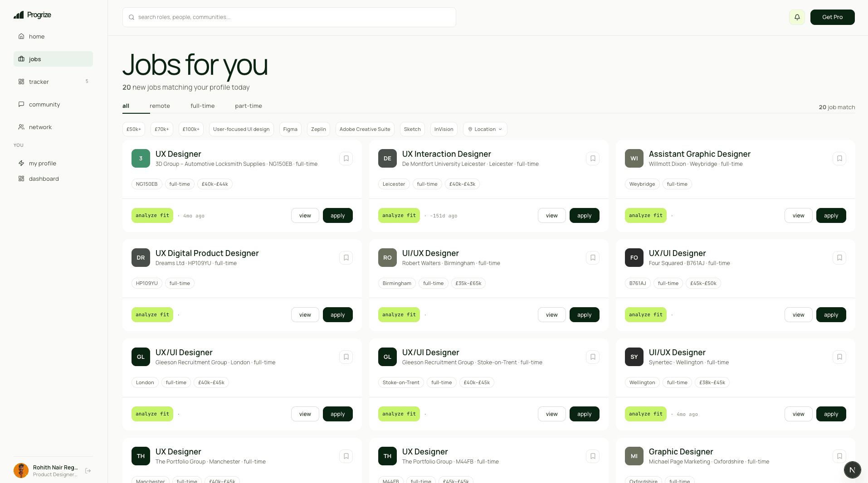The image size is (868, 483).
Task: Filter by the Adobe Creative Suite chip
Action: coord(365,129)
